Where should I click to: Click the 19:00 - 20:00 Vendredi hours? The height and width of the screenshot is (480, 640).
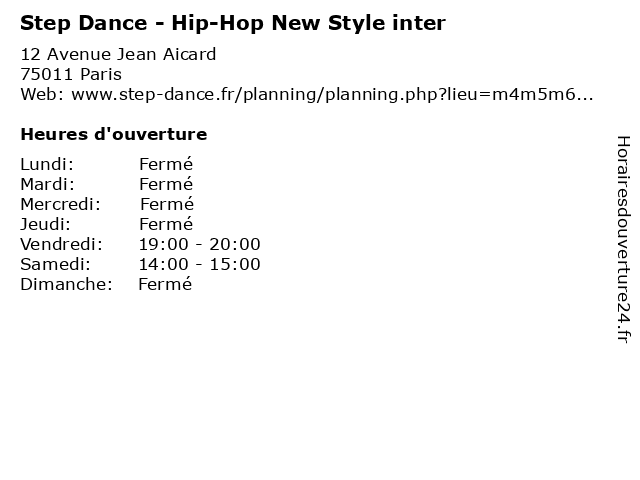click(x=200, y=244)
